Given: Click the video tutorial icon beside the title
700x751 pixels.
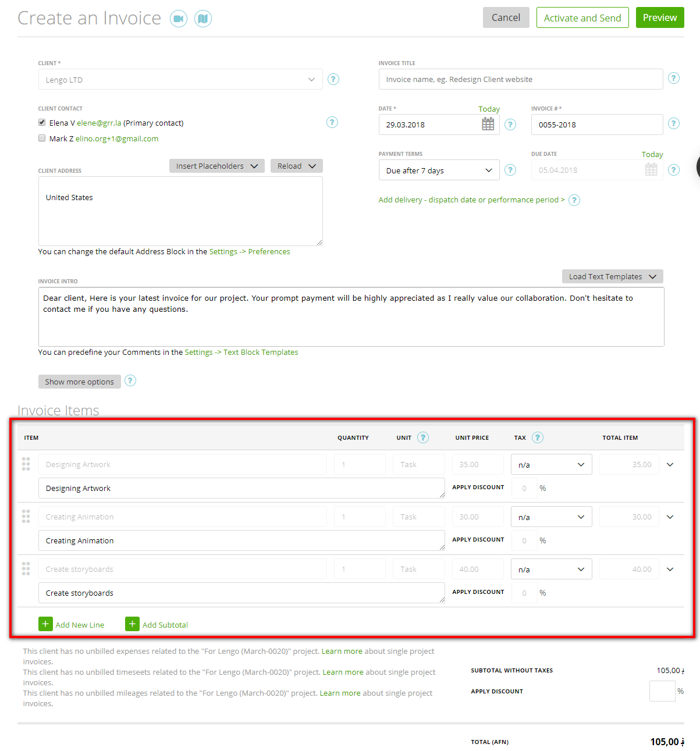Looking at the screenshot, I should [179, 18].
